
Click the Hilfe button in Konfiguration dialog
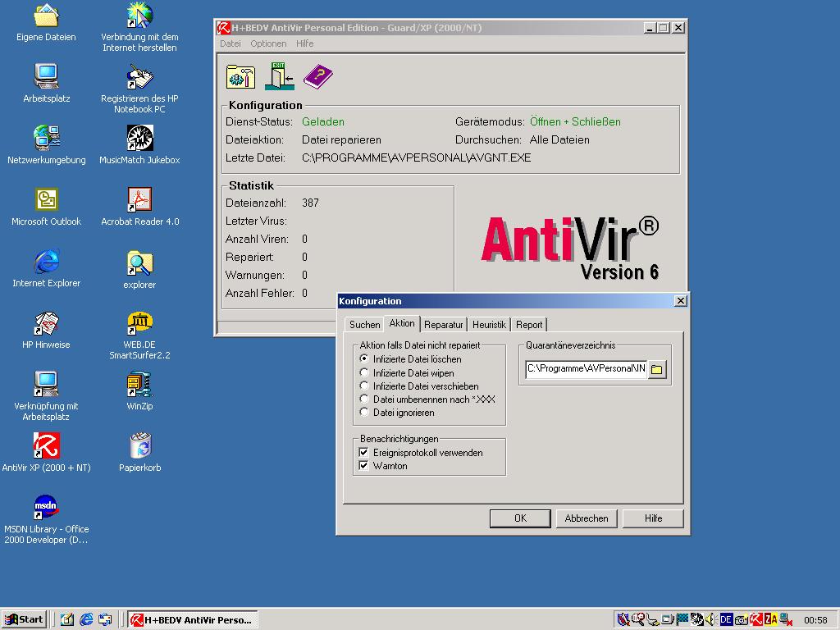653,518
